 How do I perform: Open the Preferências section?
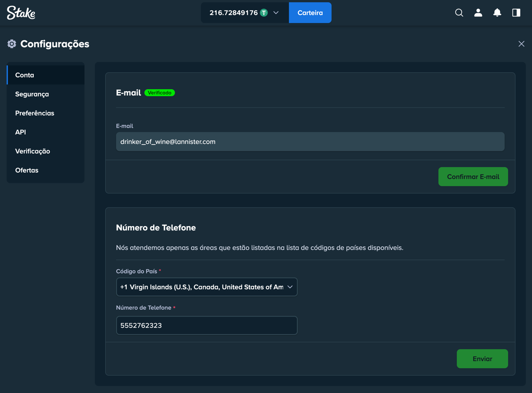(35, 113)
